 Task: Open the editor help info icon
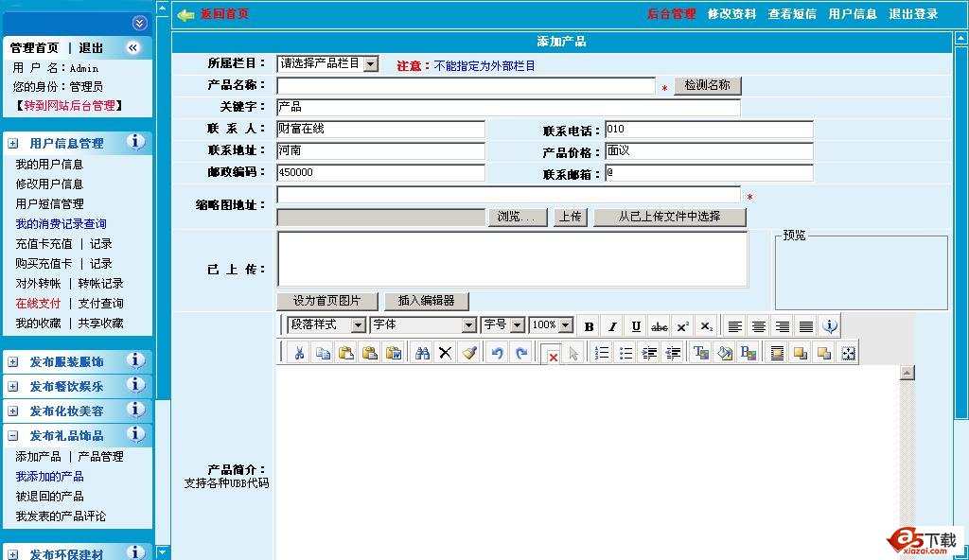click(830, 325)
